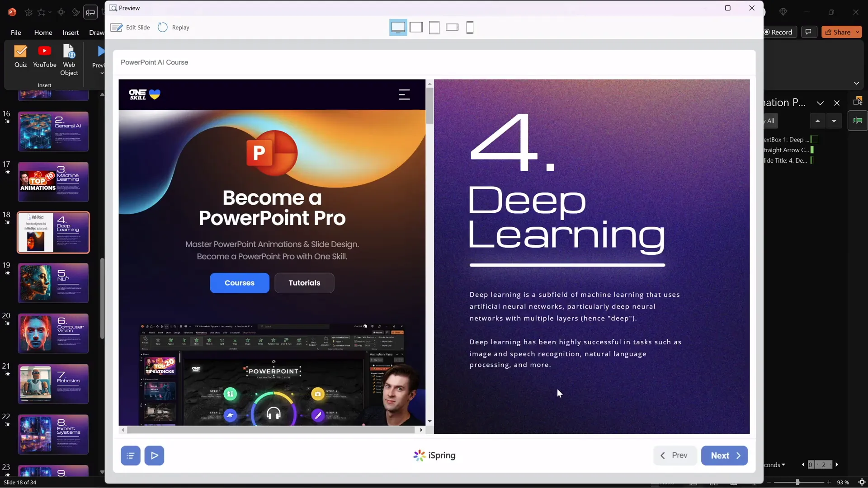Select slide 19 NLP thumbnail
This screenshot has height=488, width=868.
point(53,283)
